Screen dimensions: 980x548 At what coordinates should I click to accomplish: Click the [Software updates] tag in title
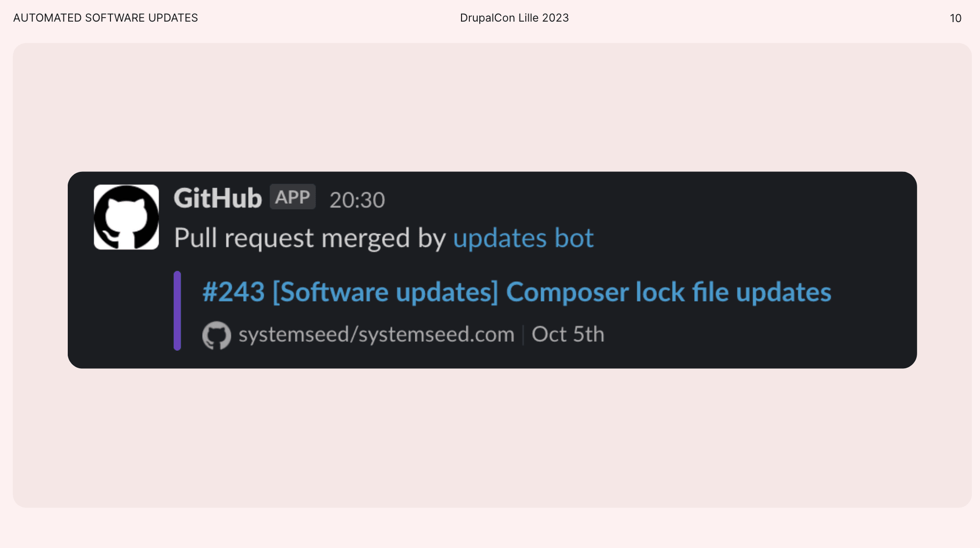[385, 292]
